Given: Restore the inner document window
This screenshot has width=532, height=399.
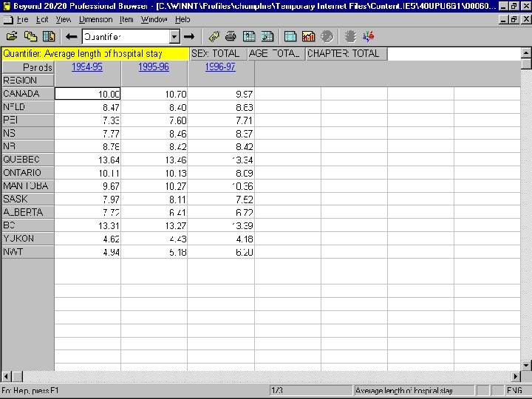Looking at the screenshot, I should coord(514,20).
